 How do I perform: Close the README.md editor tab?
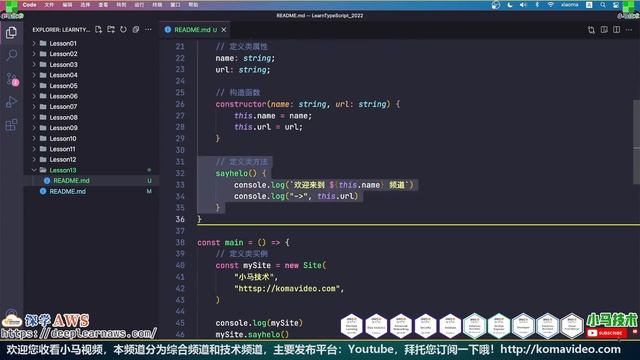coord(224,30)
